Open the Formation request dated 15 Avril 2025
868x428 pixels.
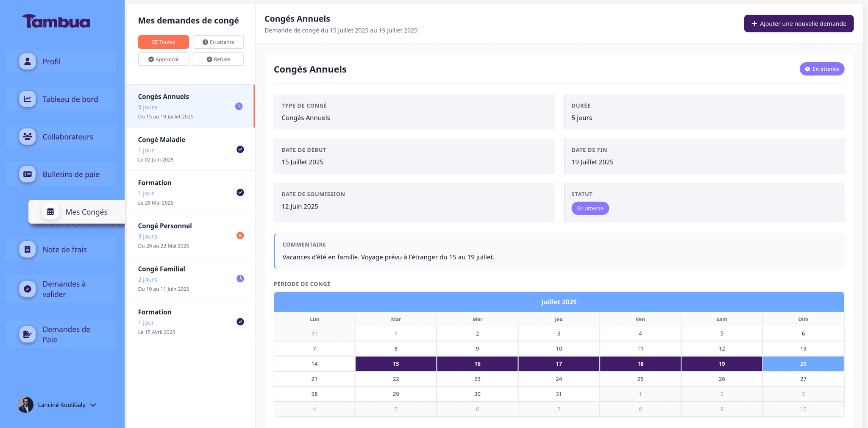(186, 322)
